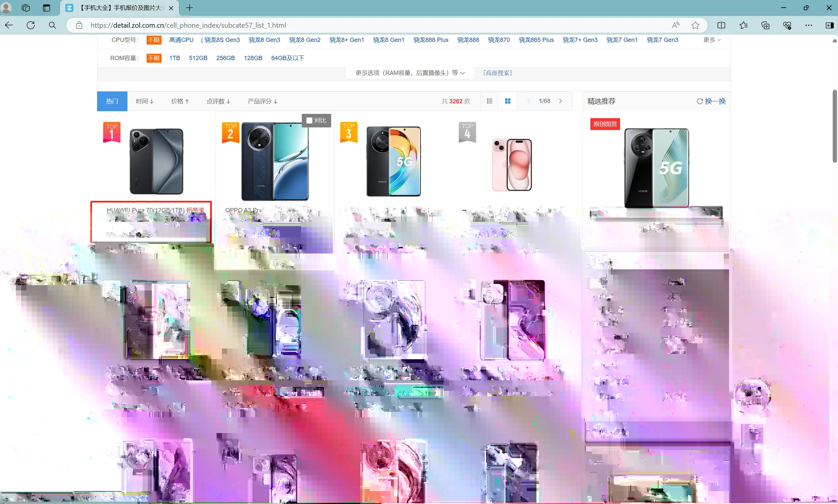The image size is (838, 504).
Task: Switch results to list view
Action: pyautogui.click(x=489, y=101)
